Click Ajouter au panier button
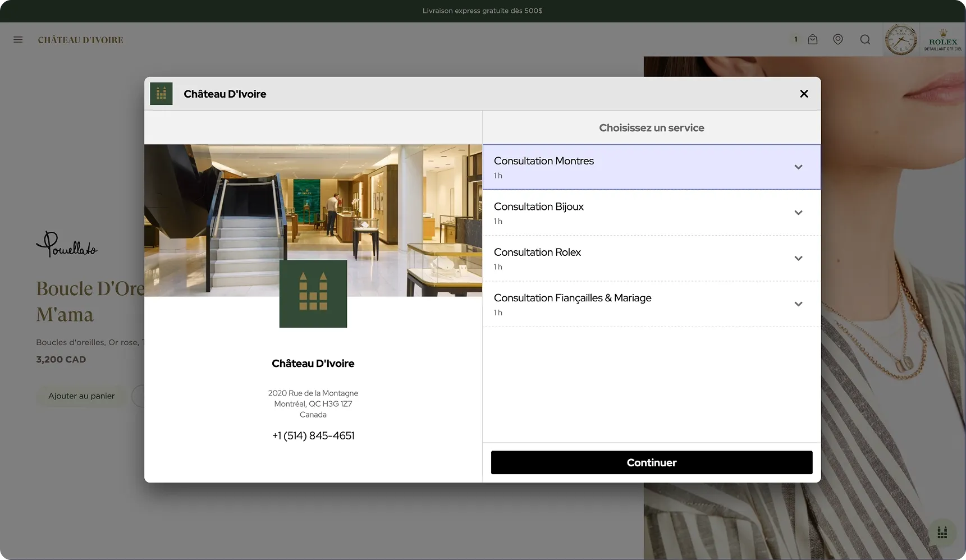Screen dimensions: 966x560 click(x=81, y=396)
